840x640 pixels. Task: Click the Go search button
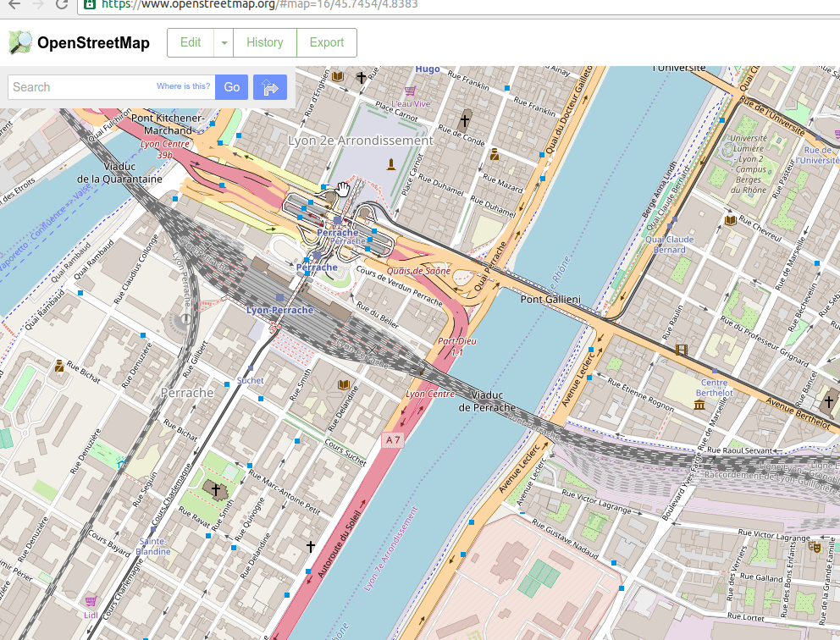[231, 87]
